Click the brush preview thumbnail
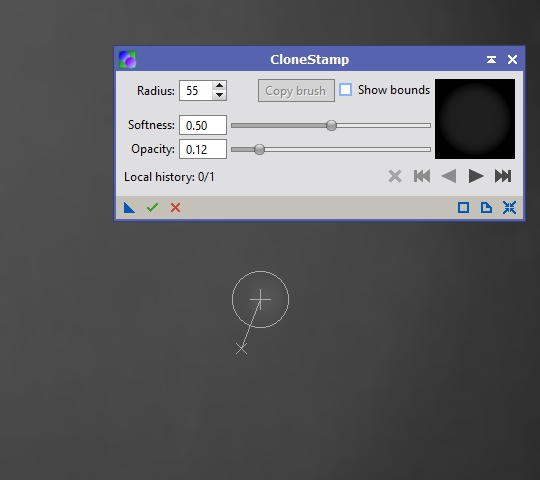The image size is (540, 480). click(475, 119)
